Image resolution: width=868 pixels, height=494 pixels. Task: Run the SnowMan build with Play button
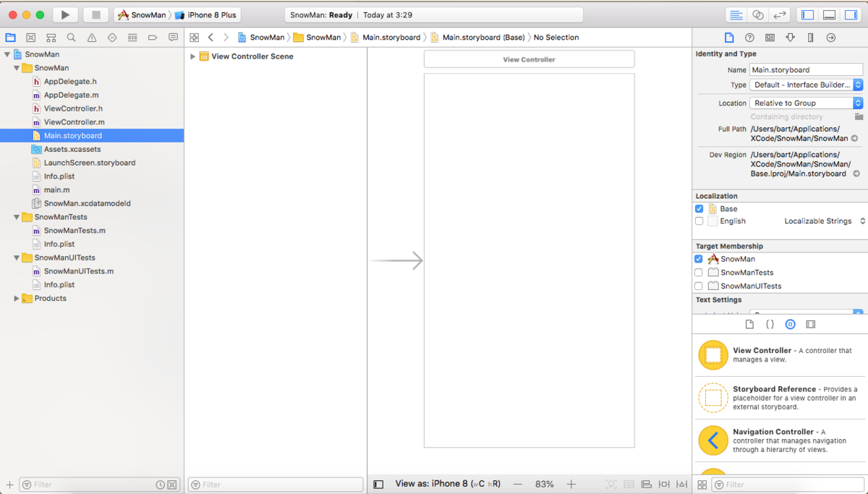click(65, 14)
